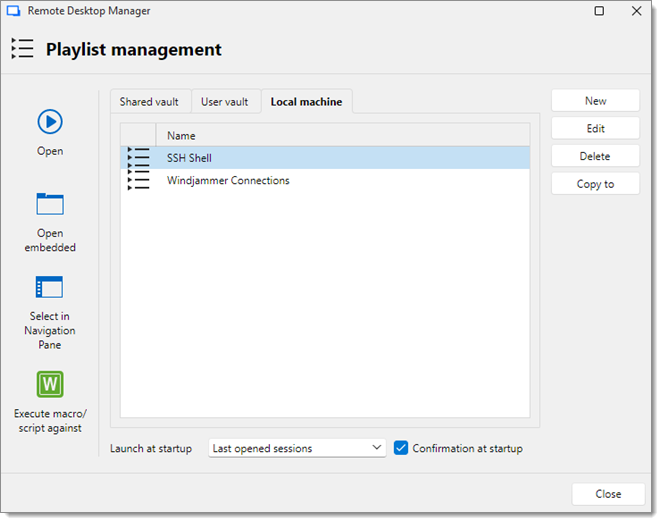This screenshot has width=662, height=523.
Task: Maximize the Remote Desktop Manager window
Action: 599,11
